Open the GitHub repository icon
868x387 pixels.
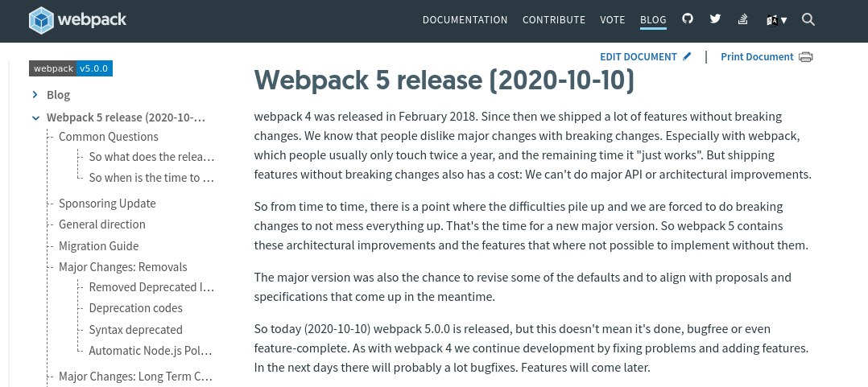coord(687,19)
